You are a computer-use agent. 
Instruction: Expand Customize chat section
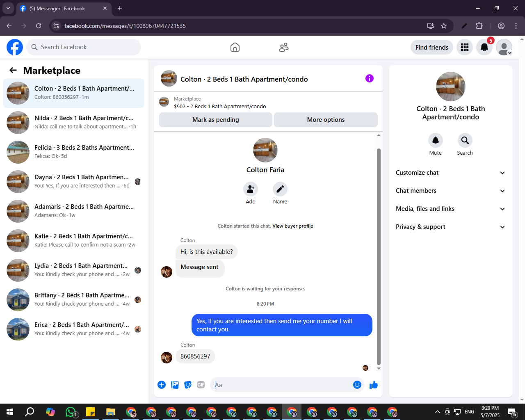click(x=450, y=173)
